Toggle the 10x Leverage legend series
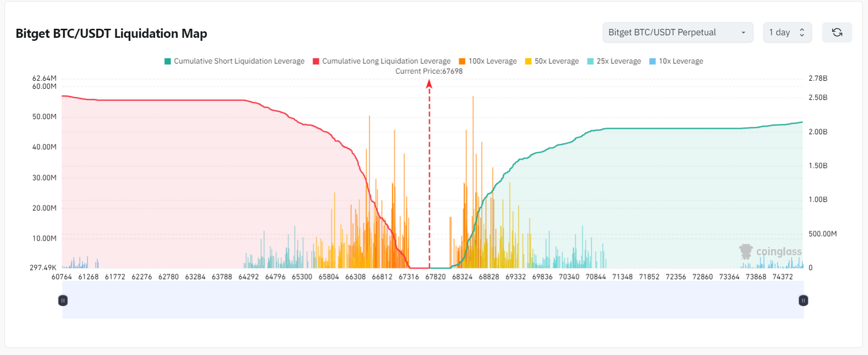Screen dimensions: 868x355 point(676,61)
